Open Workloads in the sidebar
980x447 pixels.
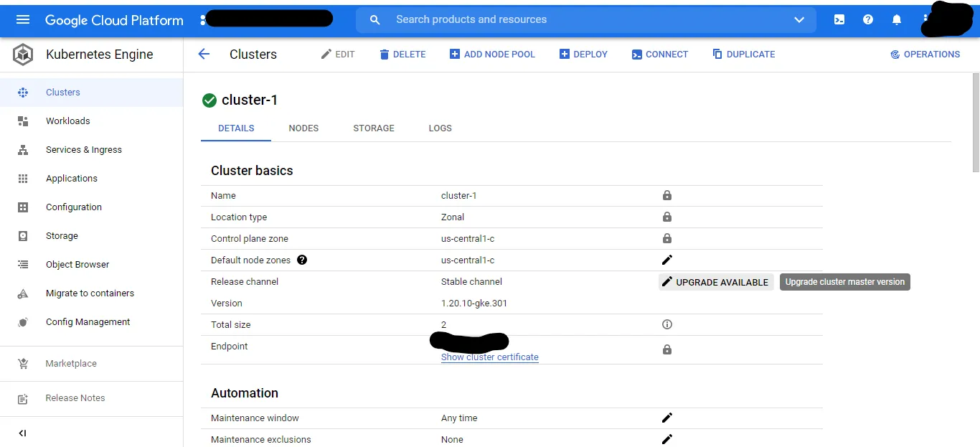[x=68, y=121]
